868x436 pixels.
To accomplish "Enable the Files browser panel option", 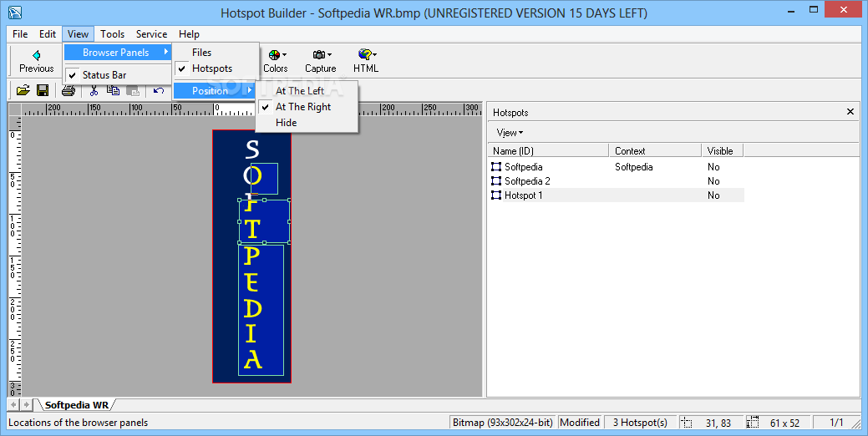I will (x=216, y=53).
